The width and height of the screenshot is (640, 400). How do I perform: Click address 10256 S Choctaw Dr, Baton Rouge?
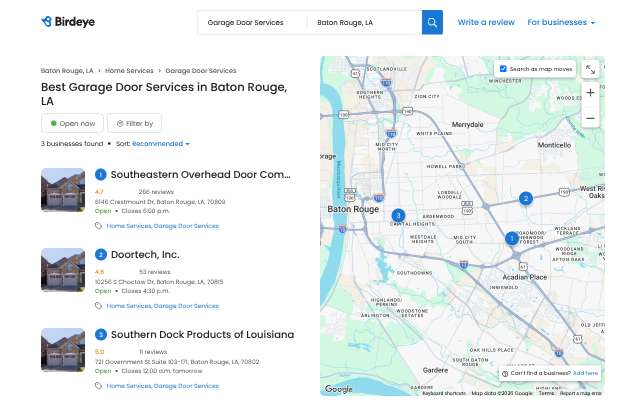pos(159,282)
